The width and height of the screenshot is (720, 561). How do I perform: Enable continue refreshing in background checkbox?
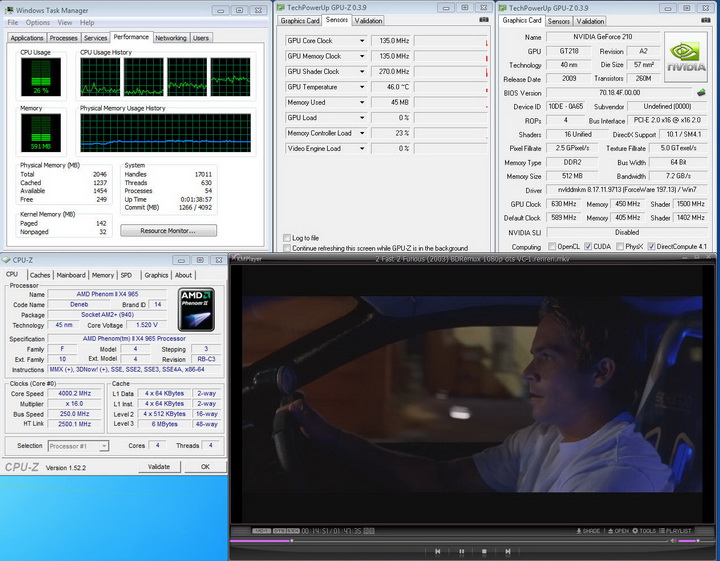(287, 248)
